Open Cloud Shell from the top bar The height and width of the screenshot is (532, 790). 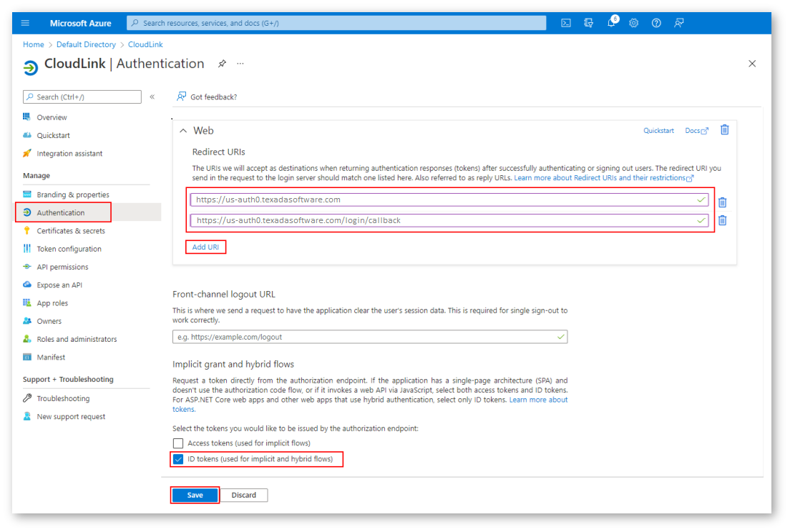566,23
